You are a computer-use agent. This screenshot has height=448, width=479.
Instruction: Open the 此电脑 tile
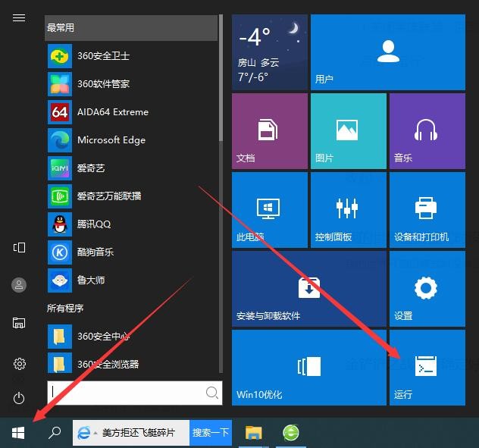270,210
